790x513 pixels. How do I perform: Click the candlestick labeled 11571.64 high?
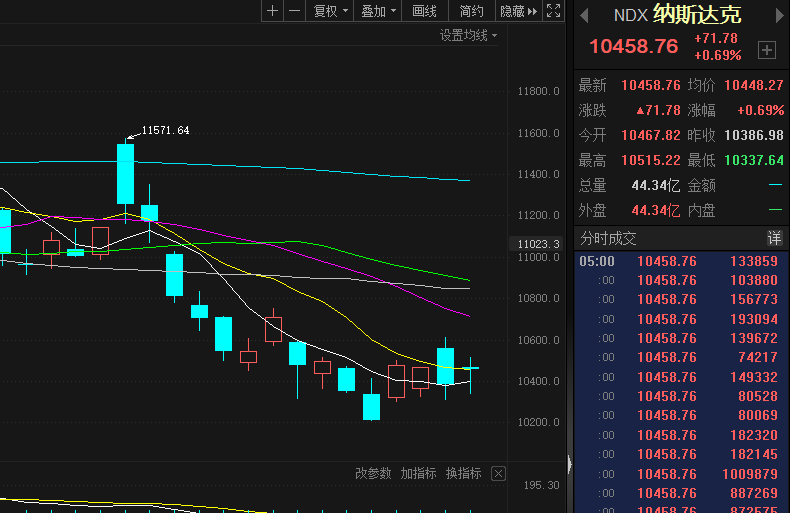tap(125, 173)
